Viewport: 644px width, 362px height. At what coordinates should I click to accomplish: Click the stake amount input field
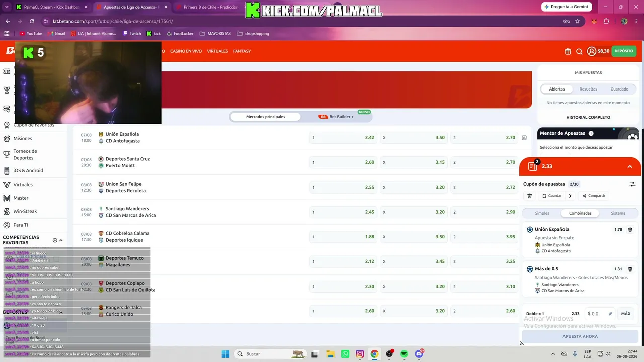coord(600,314)
